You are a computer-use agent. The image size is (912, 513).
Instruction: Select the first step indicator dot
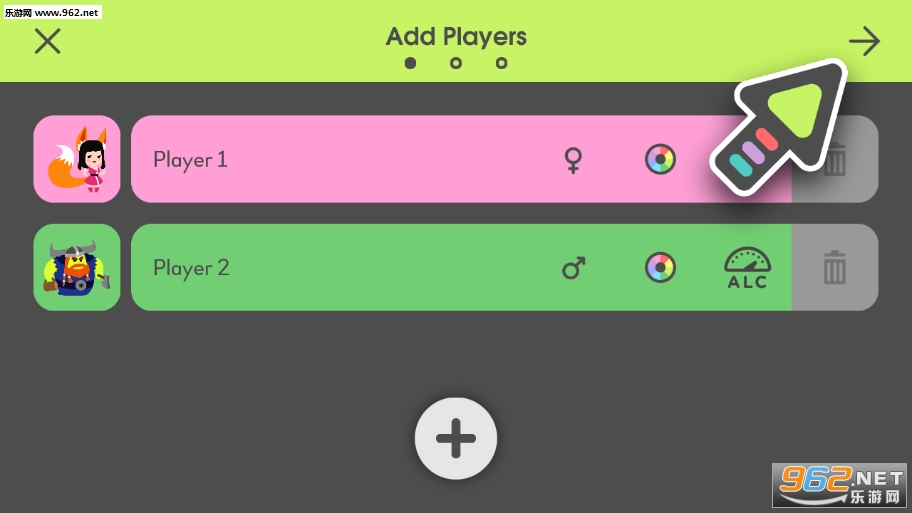tap(410, 63)
